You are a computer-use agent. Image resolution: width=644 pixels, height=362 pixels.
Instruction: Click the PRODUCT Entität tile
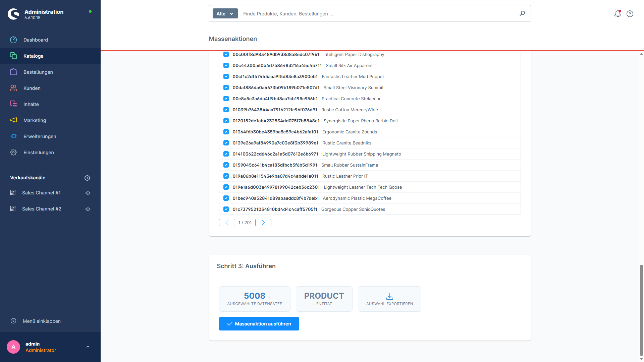324,299
